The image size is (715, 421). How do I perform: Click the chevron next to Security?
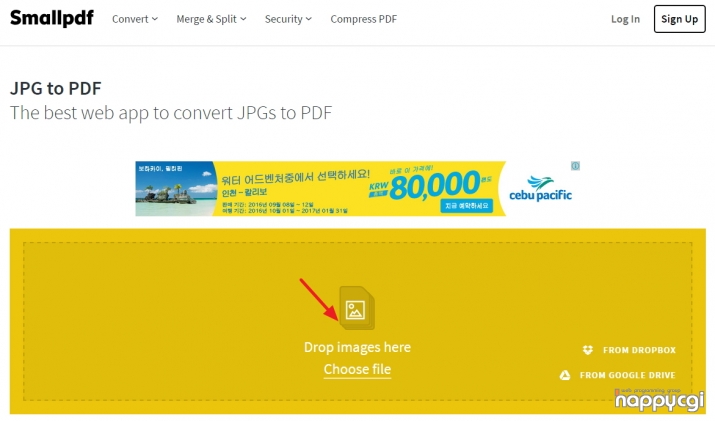[x=309, y=19]
